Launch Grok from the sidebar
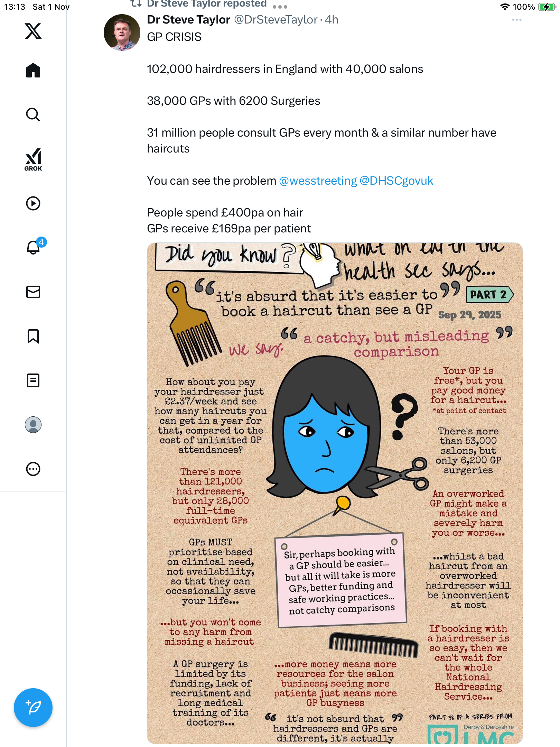 tap(33, 159)
